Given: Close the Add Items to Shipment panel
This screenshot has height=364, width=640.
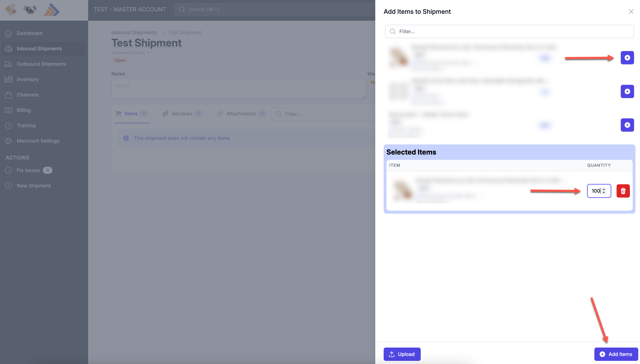Looking at the screenshot, I should point(631,12).
